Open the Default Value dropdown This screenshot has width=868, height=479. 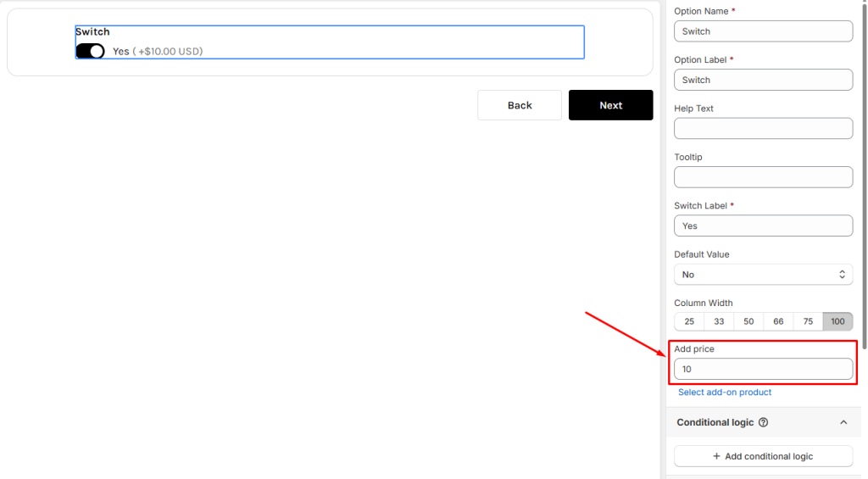tap(763, 275)
